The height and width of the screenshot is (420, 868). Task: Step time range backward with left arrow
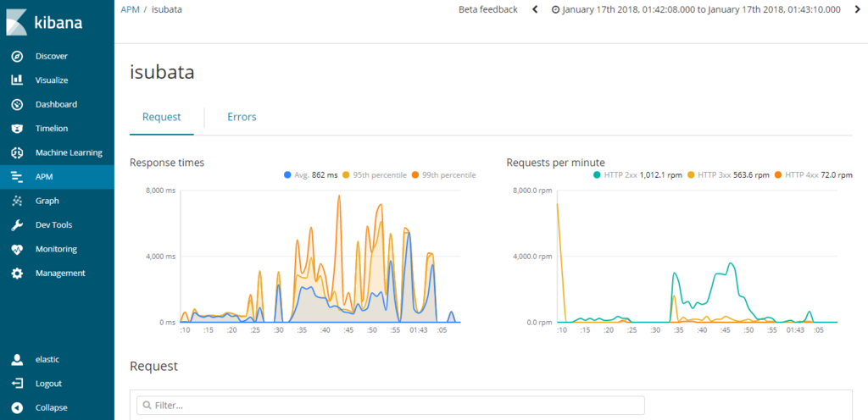(536, 9)
